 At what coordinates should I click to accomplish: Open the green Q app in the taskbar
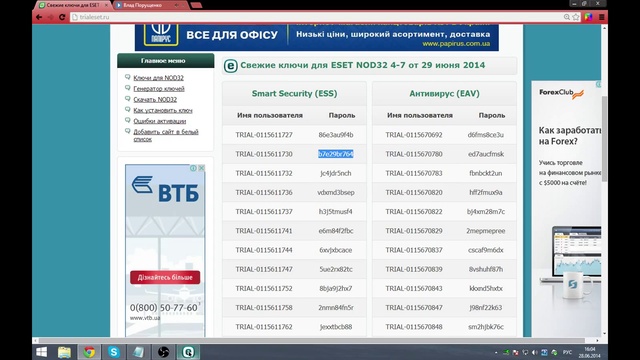(x=188, y=352)
